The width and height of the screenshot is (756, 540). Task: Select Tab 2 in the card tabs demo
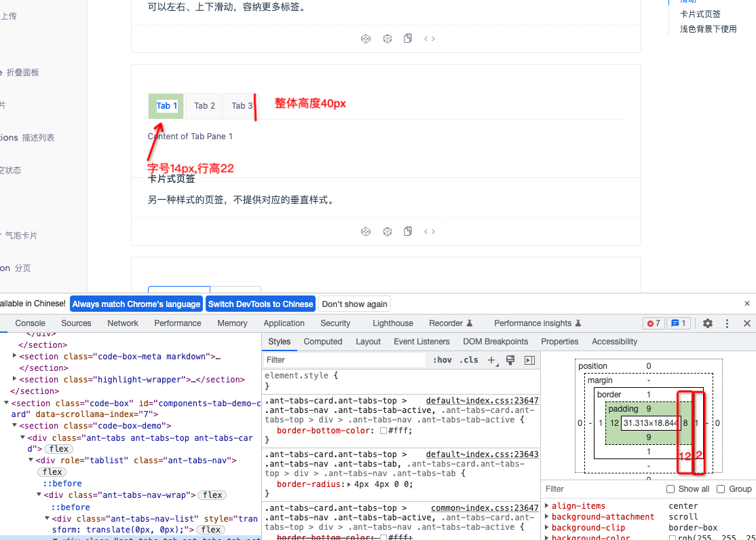204,106
